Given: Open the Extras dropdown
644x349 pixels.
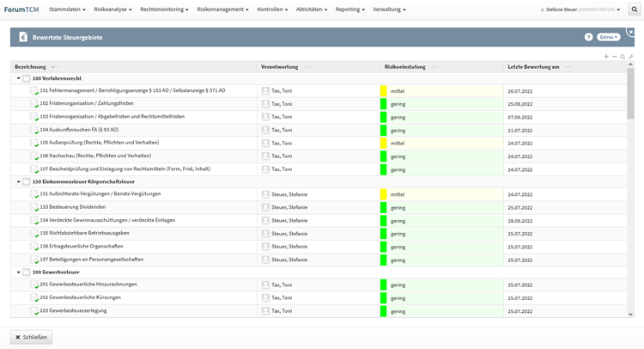Looking at the screenshot, I should (x=609, y=37).
